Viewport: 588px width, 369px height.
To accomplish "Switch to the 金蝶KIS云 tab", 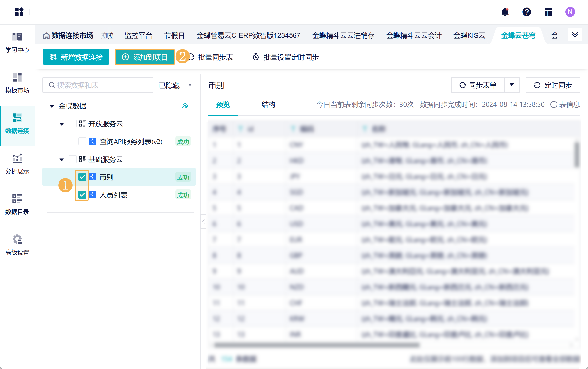I will click(469, 35).
